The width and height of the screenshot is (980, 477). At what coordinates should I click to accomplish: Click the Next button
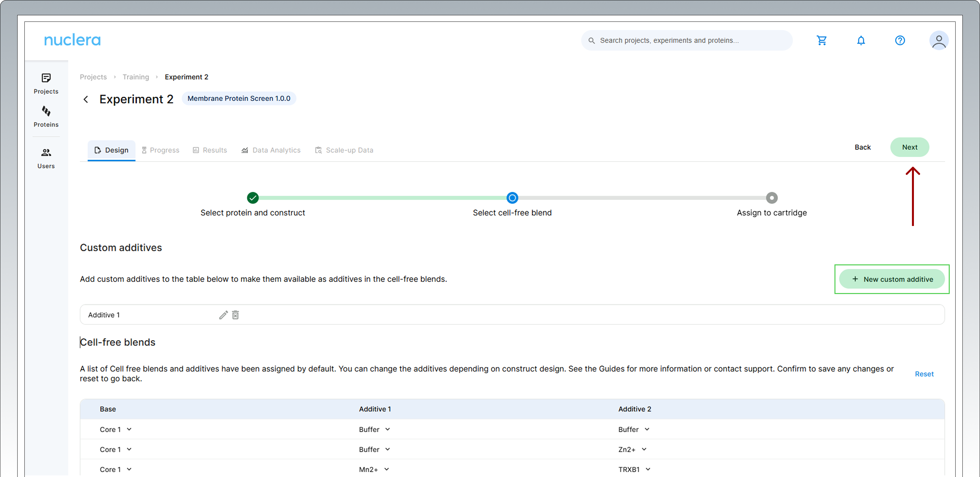(x=910, y=147)
